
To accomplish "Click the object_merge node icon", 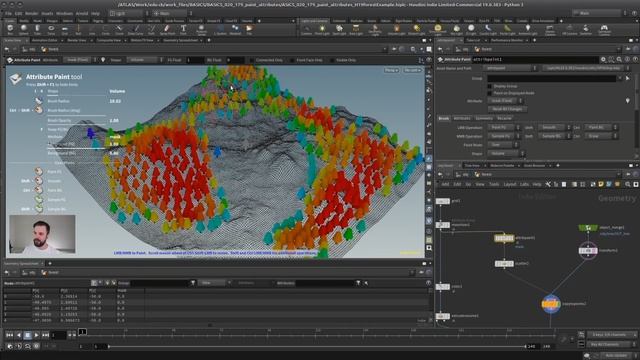I will tap(588, 227).
